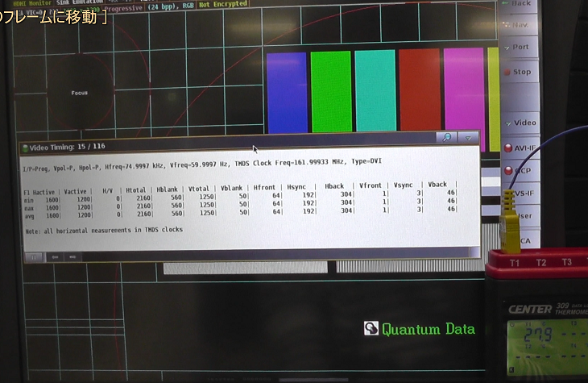
Task: Click the Type=DVI text
Action: (366, 161)
